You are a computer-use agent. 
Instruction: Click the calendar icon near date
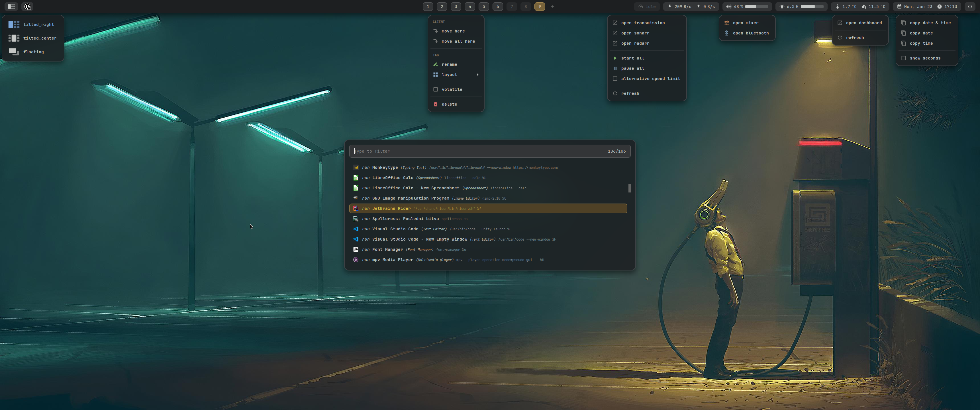899,7
